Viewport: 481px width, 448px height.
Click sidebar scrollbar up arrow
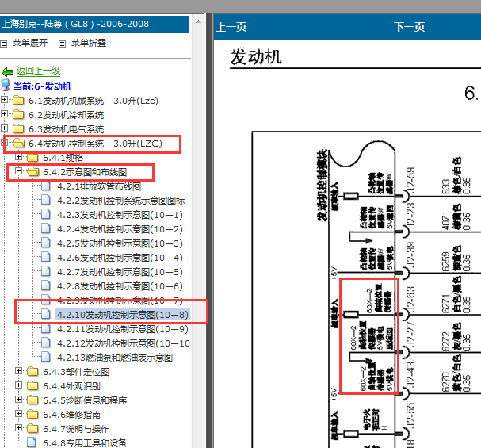coord(198,21)
